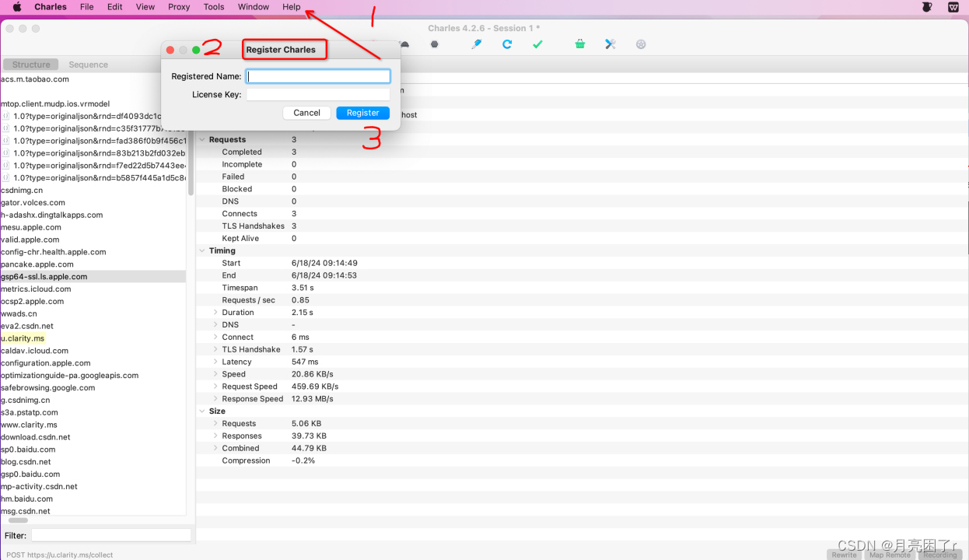Expand the Combined size row
Screen dimensions: 969x560
point(215,449)
